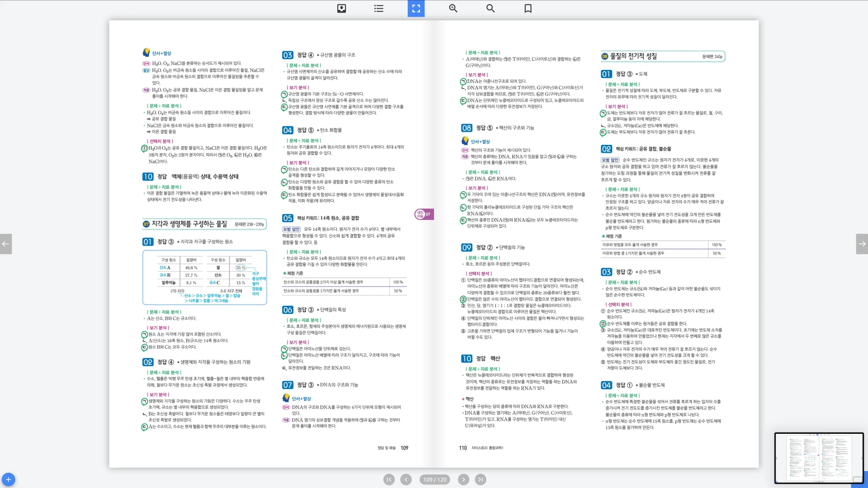This screenshot has height=488, width=868.
Task: Click the blue plus floating button
Action: click(8, 479)
